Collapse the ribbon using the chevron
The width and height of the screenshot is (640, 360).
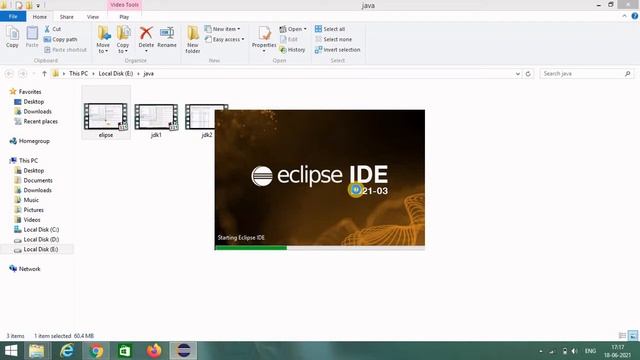624,16
